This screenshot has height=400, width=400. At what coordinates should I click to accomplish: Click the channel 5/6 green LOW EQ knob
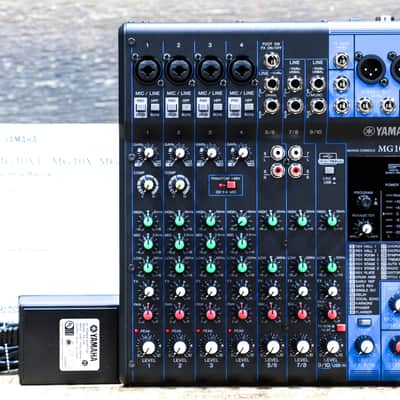point(272,267)
